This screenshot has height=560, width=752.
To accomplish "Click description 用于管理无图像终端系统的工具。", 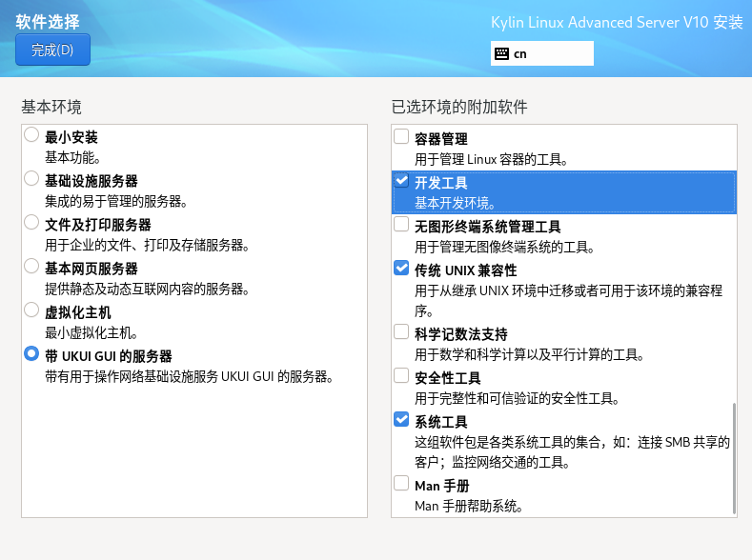I will coord(505,248).
